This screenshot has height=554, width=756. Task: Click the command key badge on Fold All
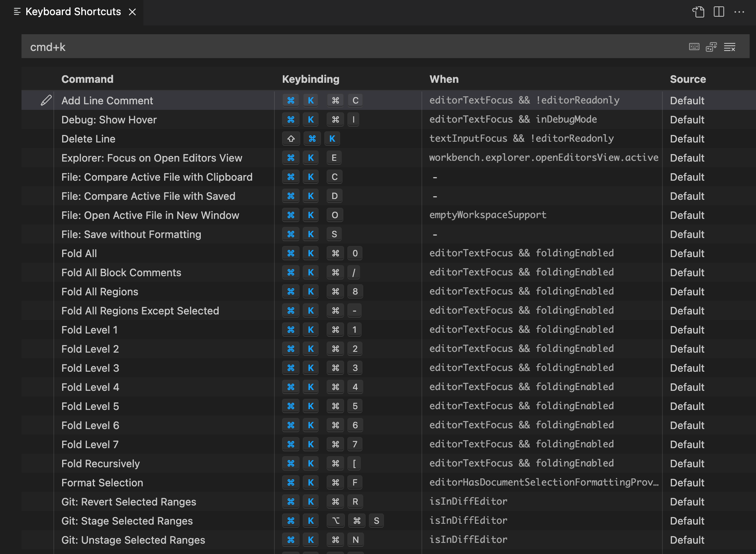[x=291, y=253]
